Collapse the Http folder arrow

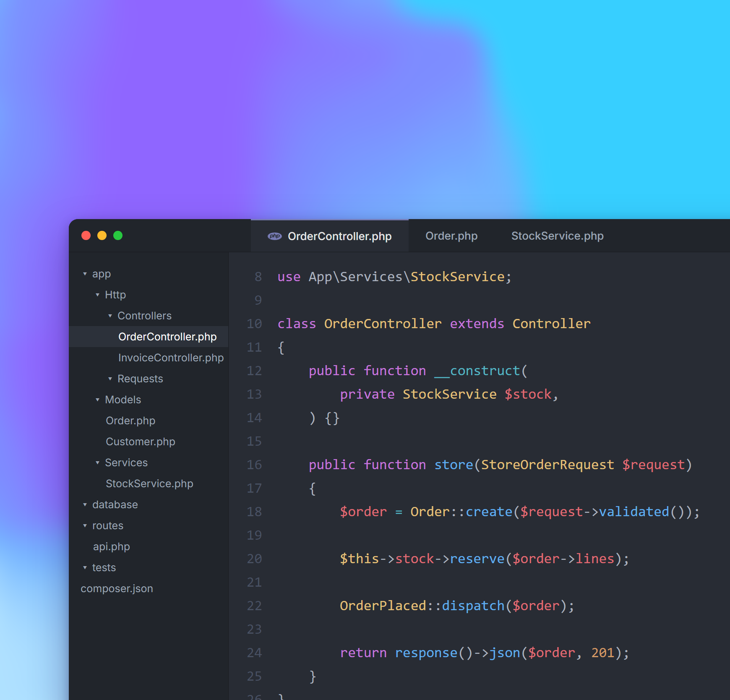(97, 295)
